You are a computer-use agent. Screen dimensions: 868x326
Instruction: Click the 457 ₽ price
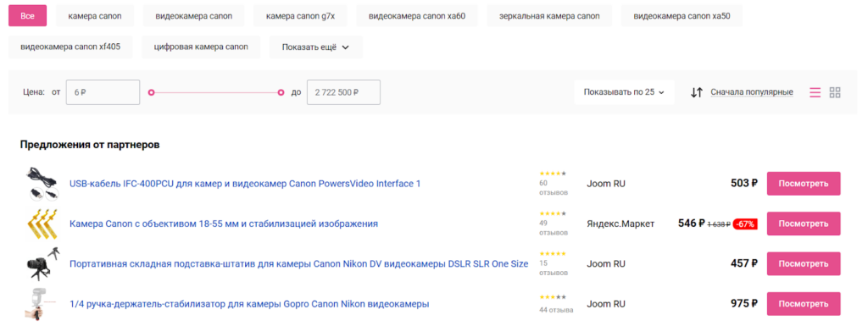coord(744,264)
